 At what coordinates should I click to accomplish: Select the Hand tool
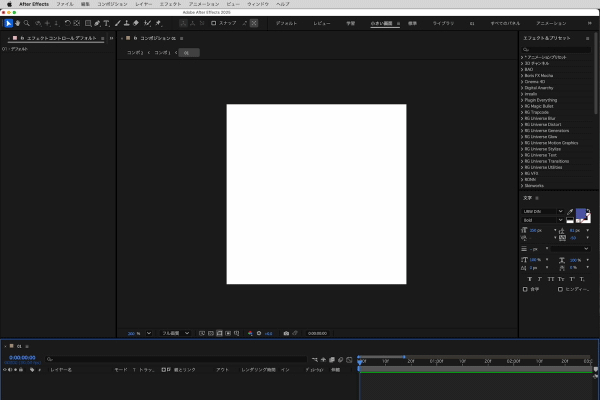(x=18, y=23)
